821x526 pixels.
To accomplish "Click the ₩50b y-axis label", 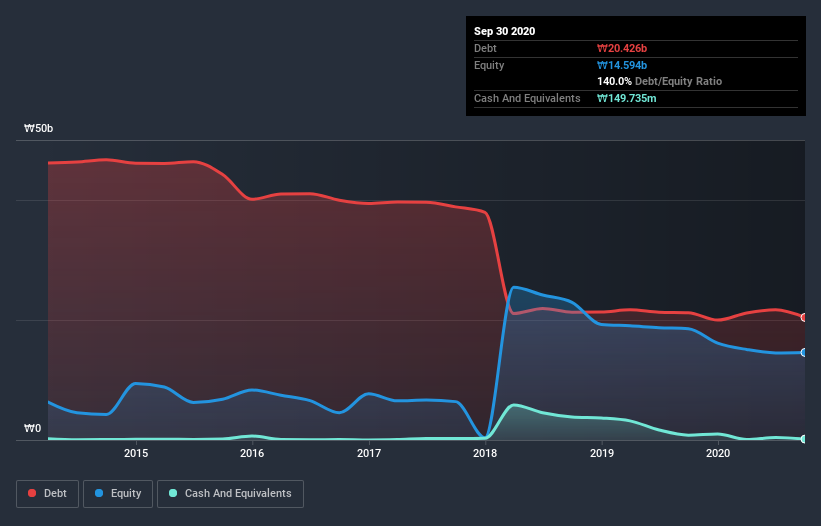I will tap(38, 129).
